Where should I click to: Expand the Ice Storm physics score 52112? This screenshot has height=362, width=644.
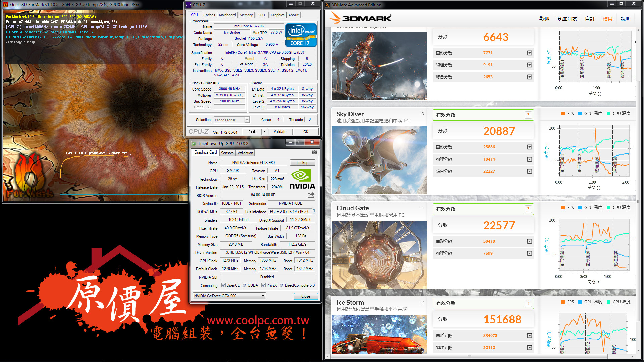tap(529, 348)
